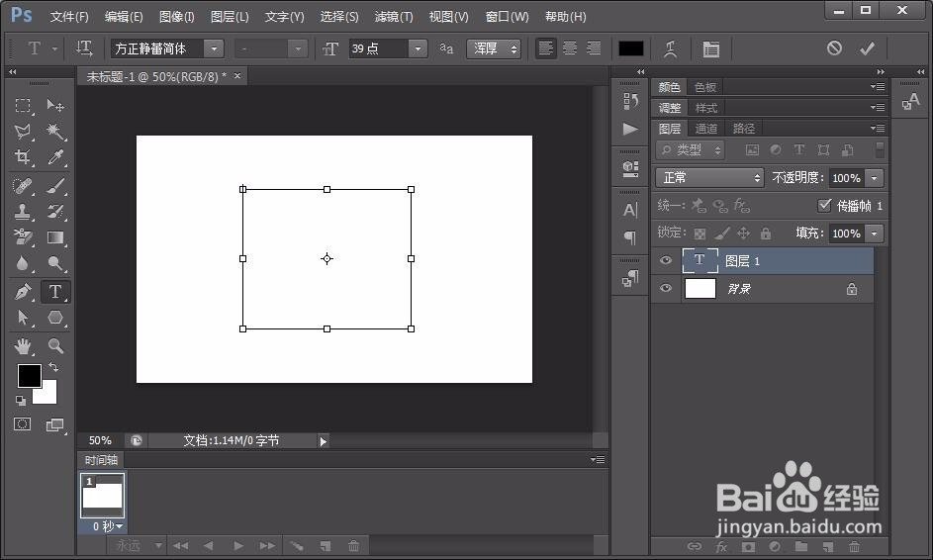Hide 背景 layer visibility
Image resolution: width=933 pixels, height=560 pixels.
tap(666, 288)
